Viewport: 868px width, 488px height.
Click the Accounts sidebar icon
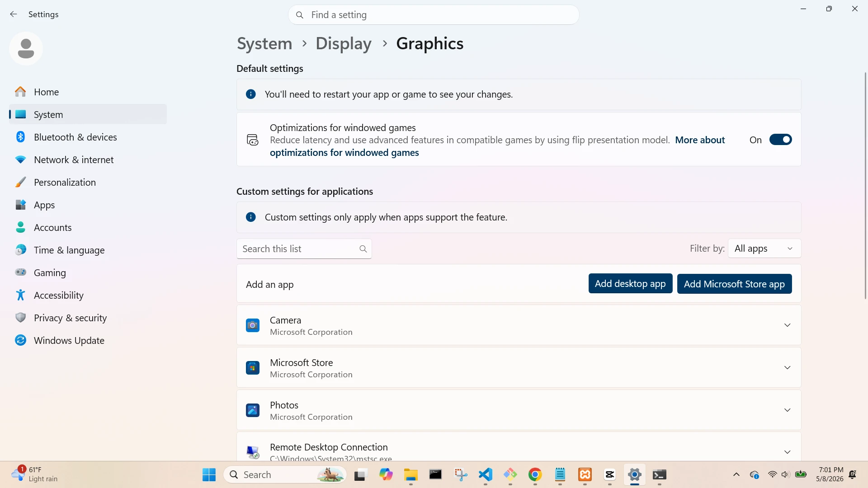click(20, 227)
